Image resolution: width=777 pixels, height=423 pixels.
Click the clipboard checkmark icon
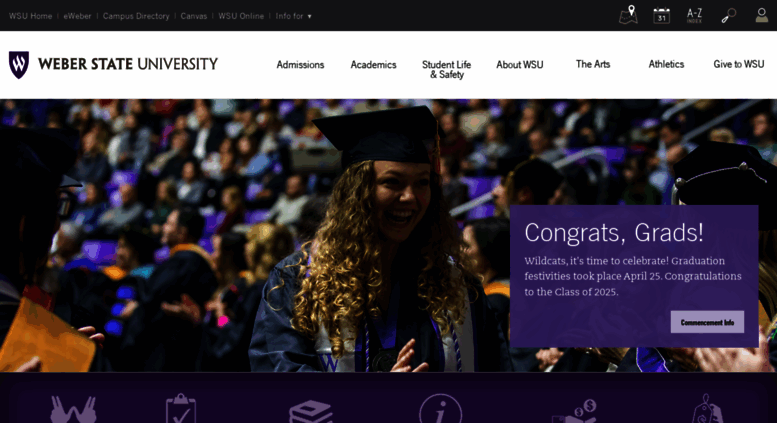click(181, 409)
